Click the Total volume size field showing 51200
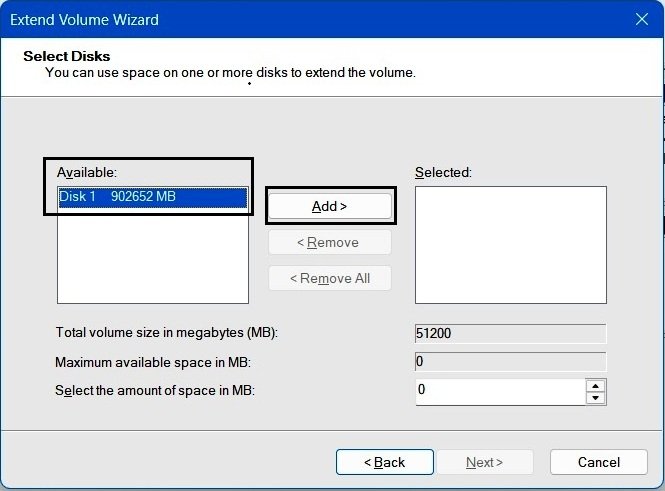665x491 pixels. [x=511, y=333]
